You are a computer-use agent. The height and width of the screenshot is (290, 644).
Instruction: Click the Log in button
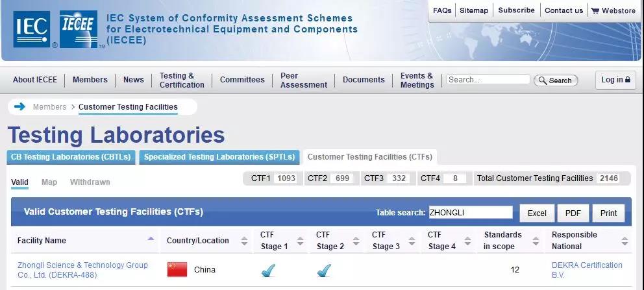615,80
